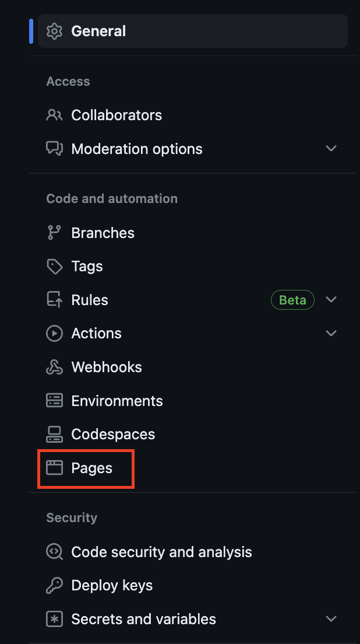Open the Actions submenu chevron

pos(331,333)
